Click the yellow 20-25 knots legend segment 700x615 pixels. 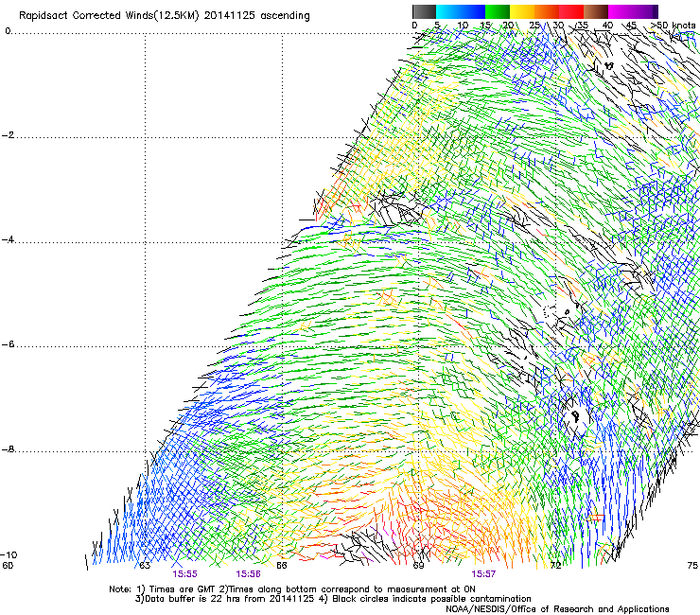(x=522, y=11)
